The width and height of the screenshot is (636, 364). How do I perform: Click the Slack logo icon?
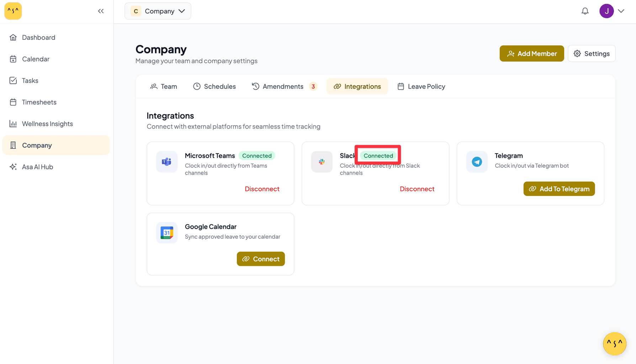322,162
